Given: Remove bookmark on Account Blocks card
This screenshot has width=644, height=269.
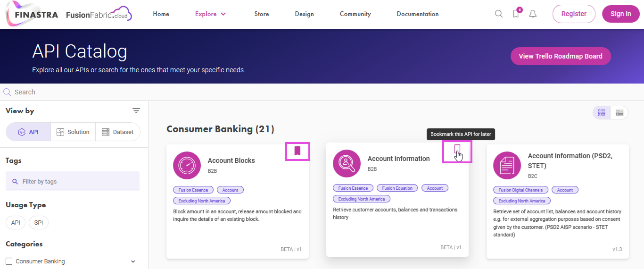Looking at the screenshot, I should click(297, 151).
